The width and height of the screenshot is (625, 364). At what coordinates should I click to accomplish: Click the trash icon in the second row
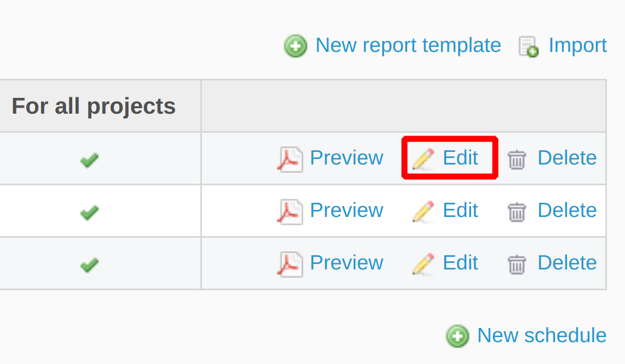coord(517,212)
